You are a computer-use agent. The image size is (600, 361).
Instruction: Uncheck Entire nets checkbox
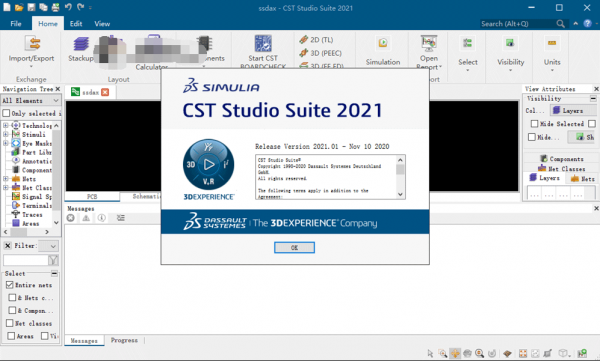pos(10,285)
